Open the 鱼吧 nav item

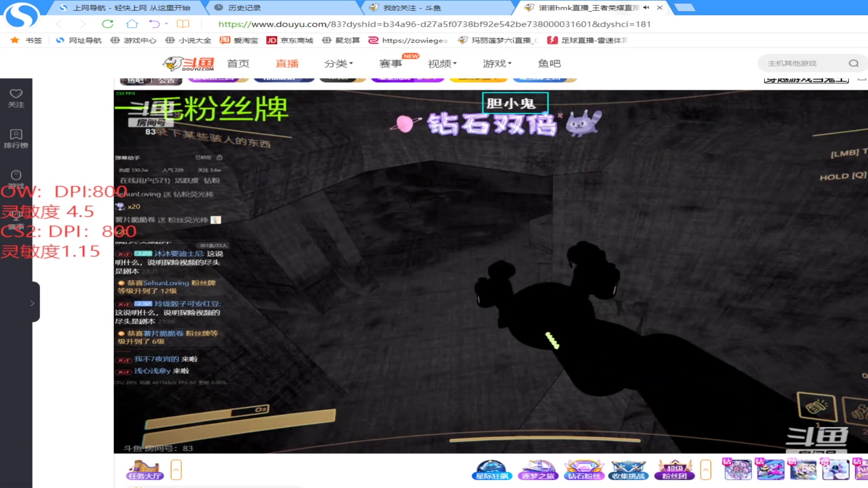[x=549, y=64]
